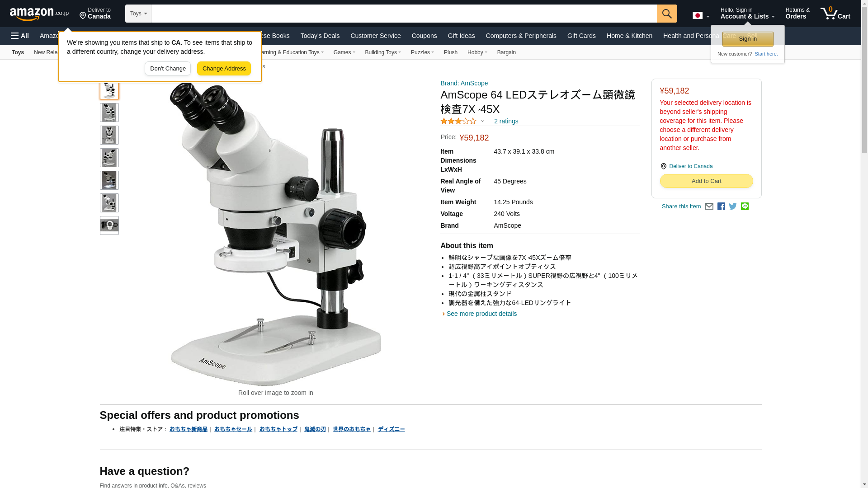Go to the Amazon.co.jp home logo
Image resolution: width=868 pixels, height=488 pixels.
pos(39,14)
